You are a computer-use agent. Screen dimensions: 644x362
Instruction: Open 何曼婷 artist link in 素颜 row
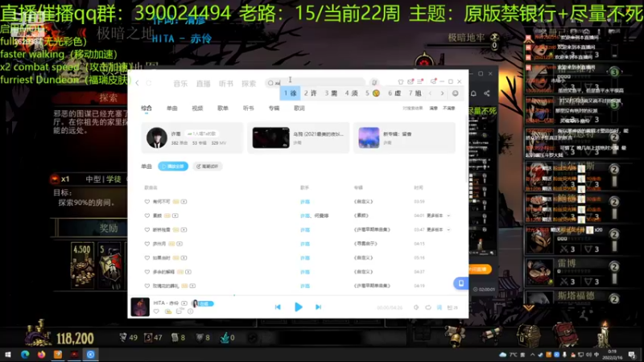321,216
